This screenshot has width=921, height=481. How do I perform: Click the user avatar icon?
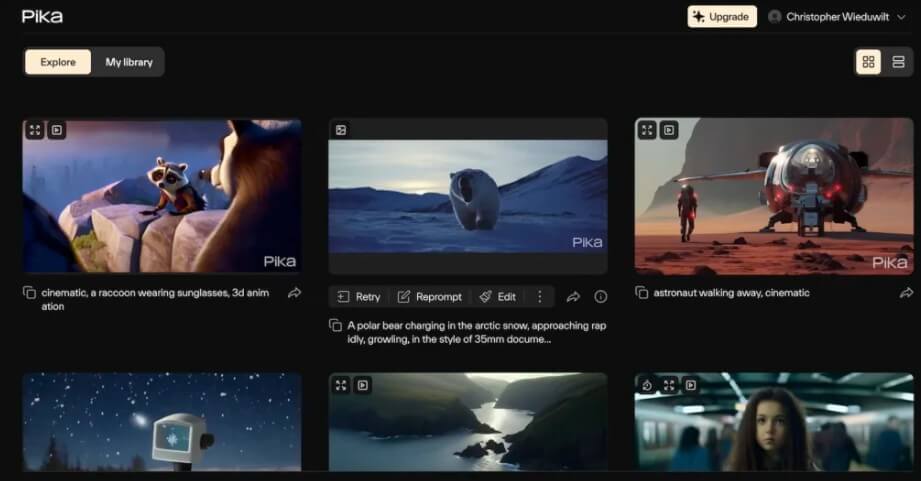click(x=775, y=16)
